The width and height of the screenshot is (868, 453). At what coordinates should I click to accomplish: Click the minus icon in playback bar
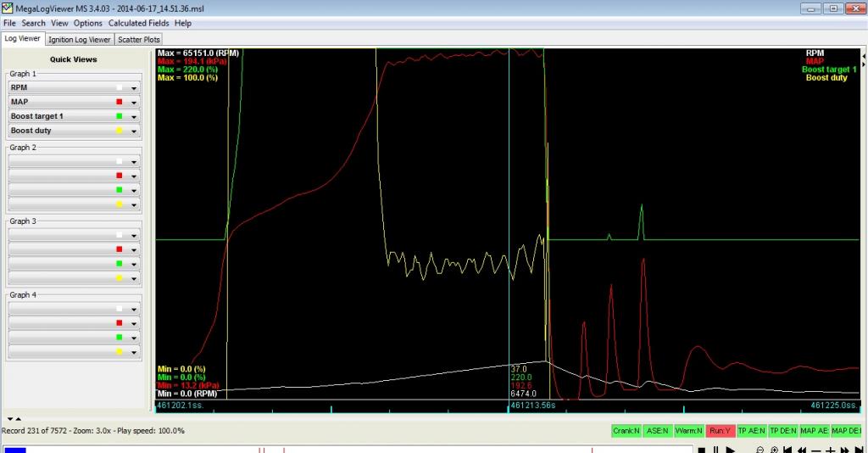tap(816, 450)
